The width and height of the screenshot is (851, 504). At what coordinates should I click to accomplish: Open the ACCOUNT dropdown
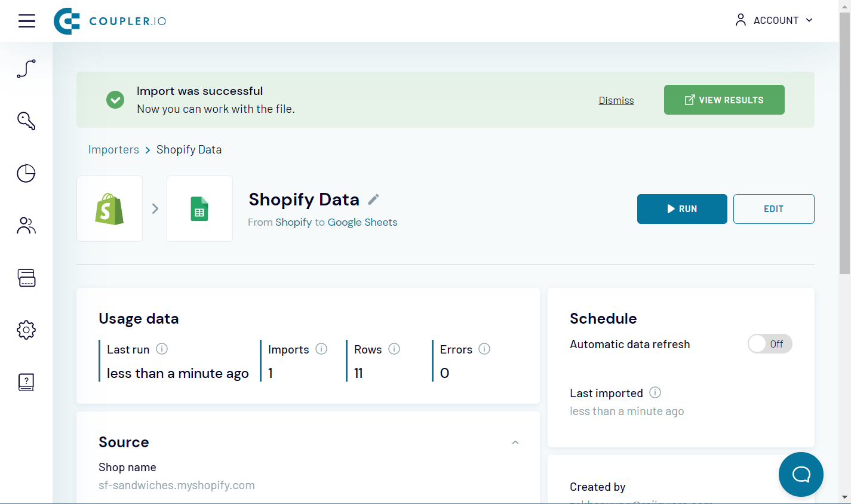click(x=774, y=20)
